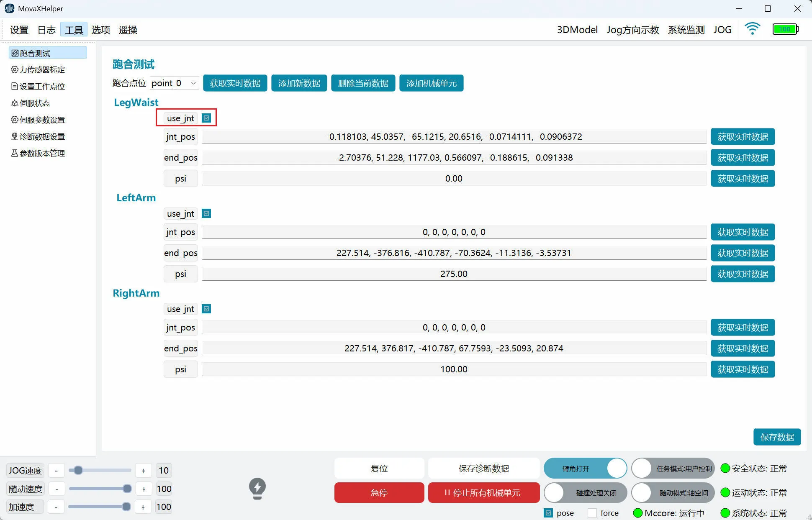
Task: Click the lightning bulb icon
Action: pyautogui.click(x=257, y=488)
